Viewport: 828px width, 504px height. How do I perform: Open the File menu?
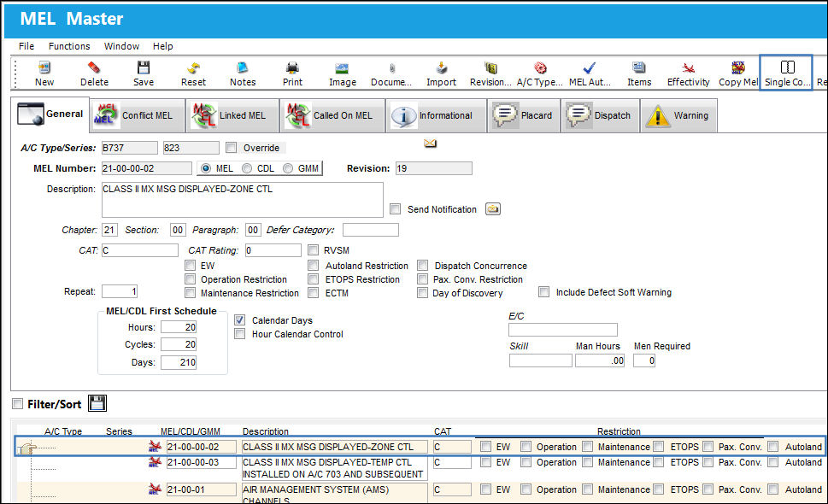[26, 46]
